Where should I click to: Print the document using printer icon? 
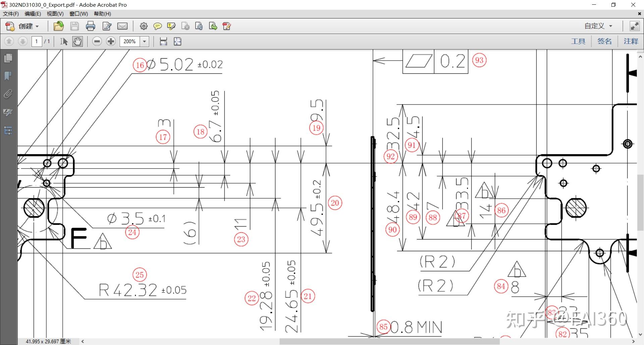point(90,26)
